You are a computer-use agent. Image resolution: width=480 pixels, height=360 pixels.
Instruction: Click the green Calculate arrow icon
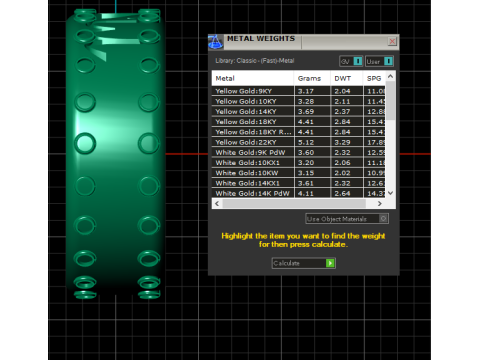(330, 263)
